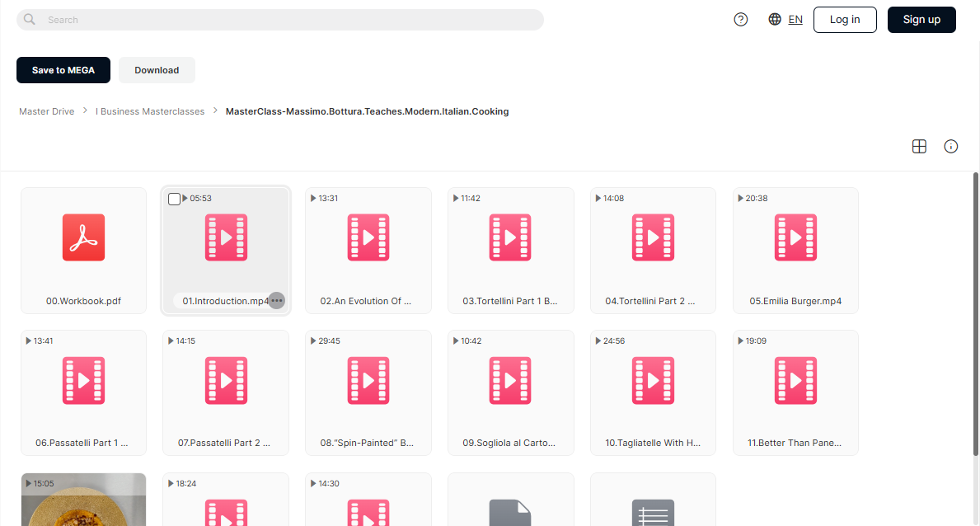This screenshot has height=526, width=980.
Task: Open the gray generic document file icon
Action: click(511, 513)
